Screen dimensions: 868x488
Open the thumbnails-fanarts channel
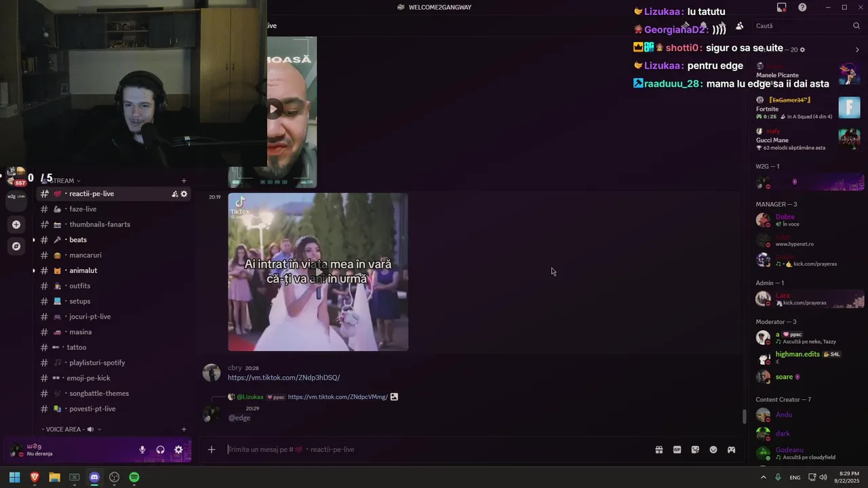pyautogui.click(x=113, y=224)
